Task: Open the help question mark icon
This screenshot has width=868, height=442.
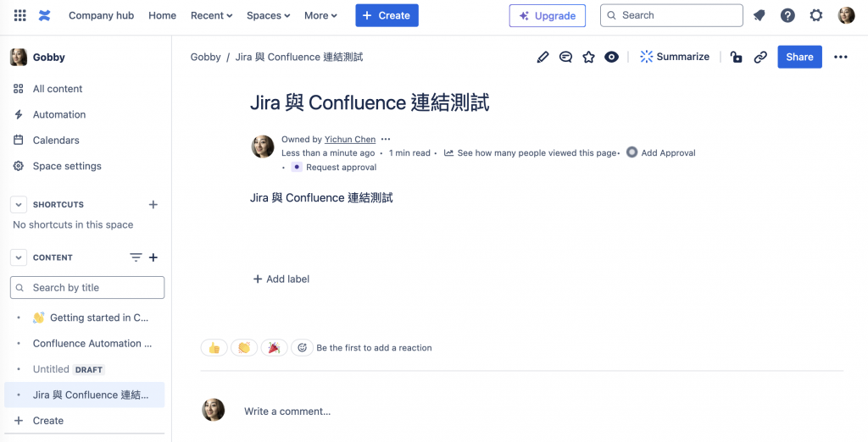Action: 787,15
